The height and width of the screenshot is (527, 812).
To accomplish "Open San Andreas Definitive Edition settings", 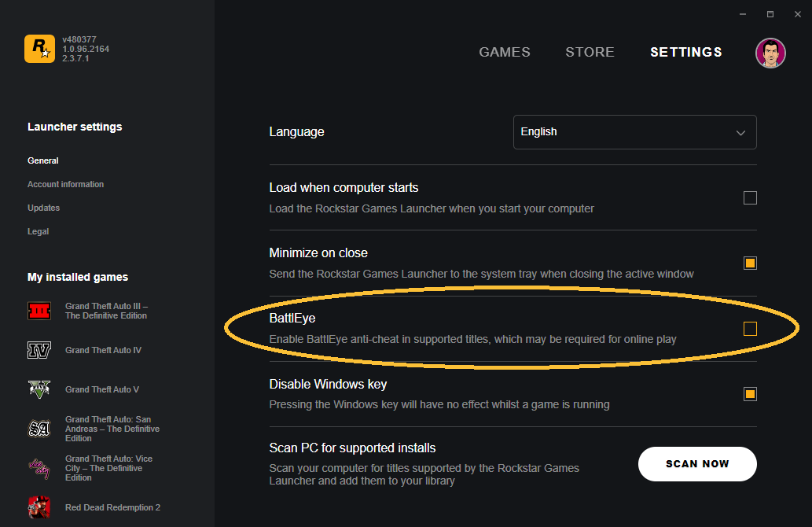I will tap(112, 429).
